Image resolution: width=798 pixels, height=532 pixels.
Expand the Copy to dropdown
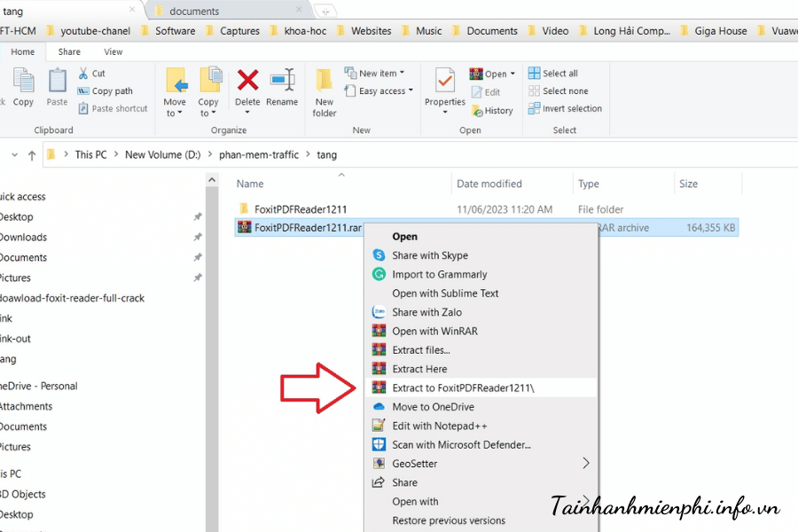(x=208, y=113)
